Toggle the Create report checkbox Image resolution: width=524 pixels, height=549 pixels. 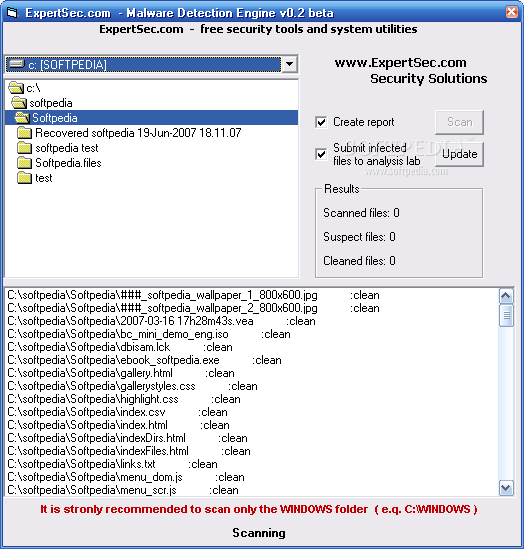point(321,122)
